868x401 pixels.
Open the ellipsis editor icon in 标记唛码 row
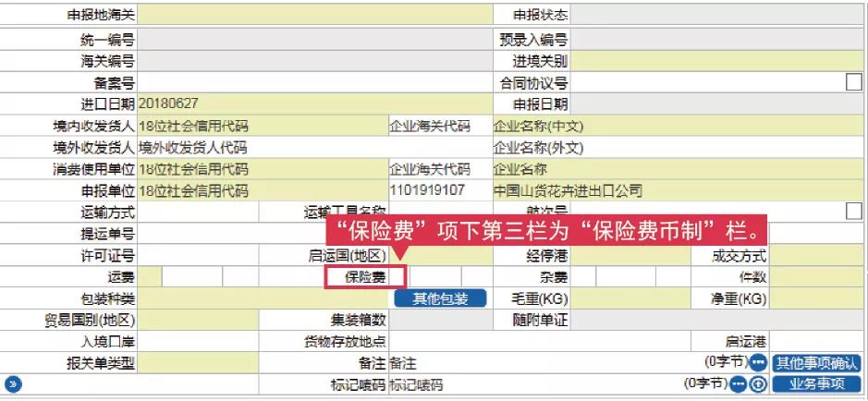pos(739,383)
